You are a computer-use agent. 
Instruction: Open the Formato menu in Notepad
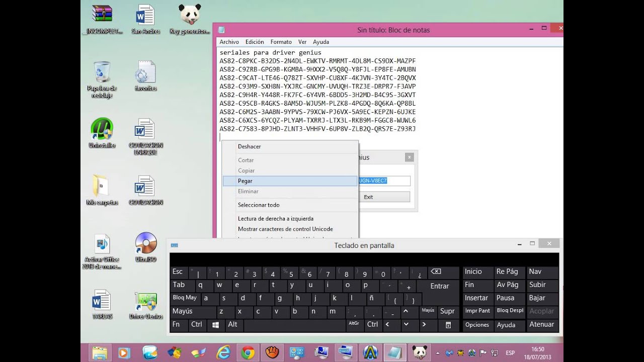[x=281, y=42]
